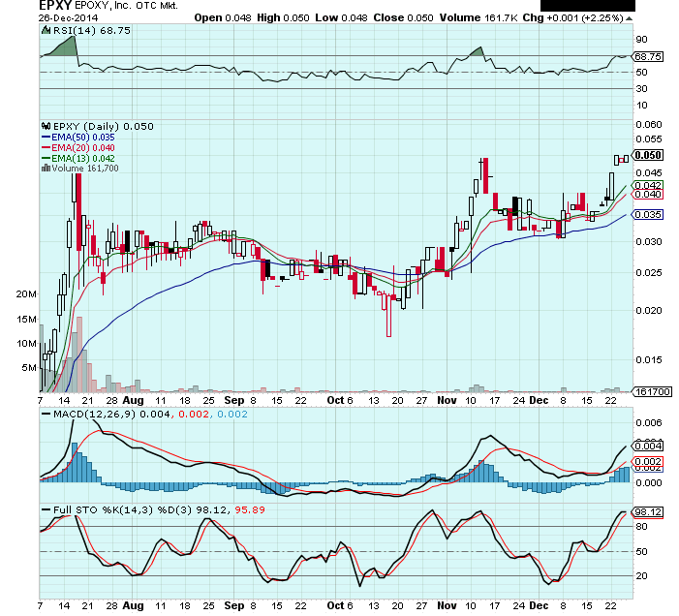Image resolution: width=679 pixels, height=616 pixels.
Task: Click the black line marker before MACD(12,26,9)
Action: [46, 415]
